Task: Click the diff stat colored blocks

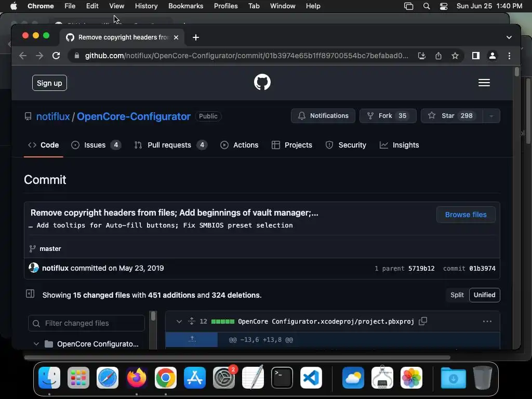Action: coord(222,321)
